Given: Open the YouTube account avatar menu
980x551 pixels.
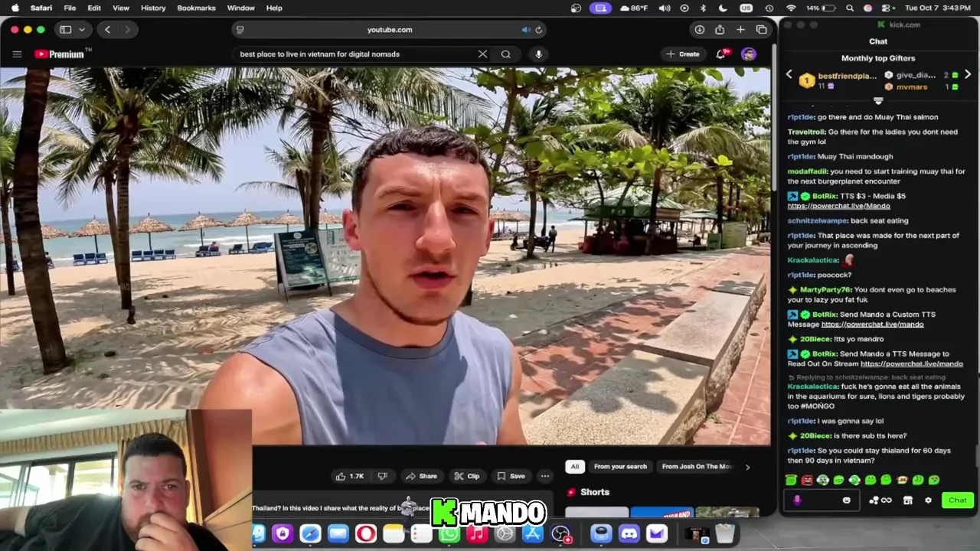Looking at the screenshot, I should pos(748,54).
